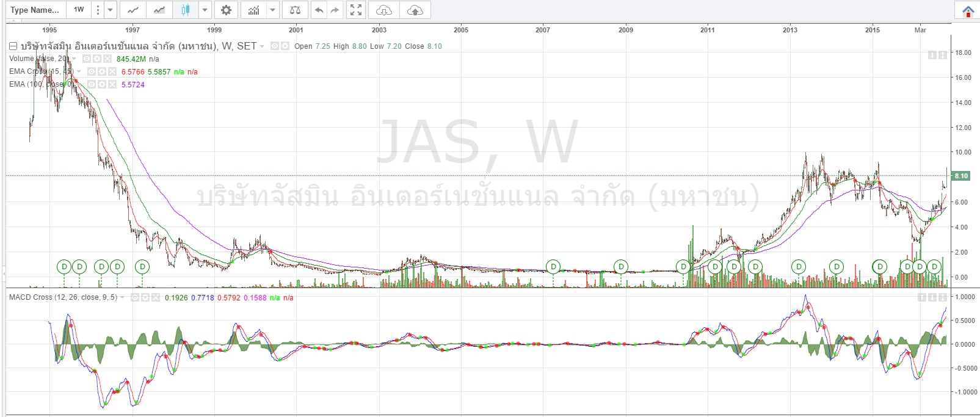Click the Volume (false, 20) legend label
The width and height of the screenshot is (980, 417).
click(40, 59)
